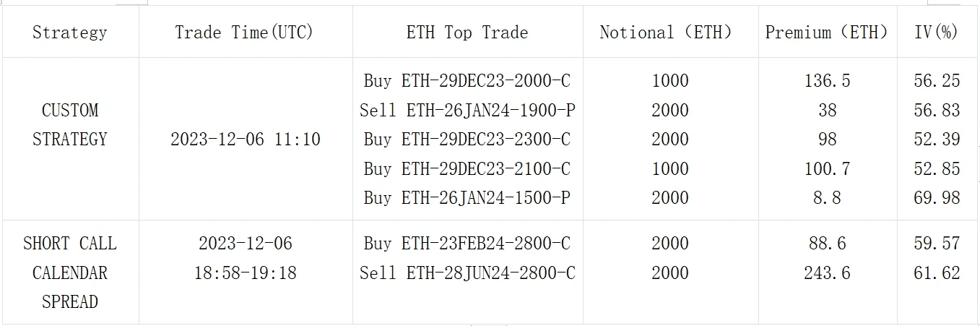Click the IV(%) column header

(x=937, y=33)
